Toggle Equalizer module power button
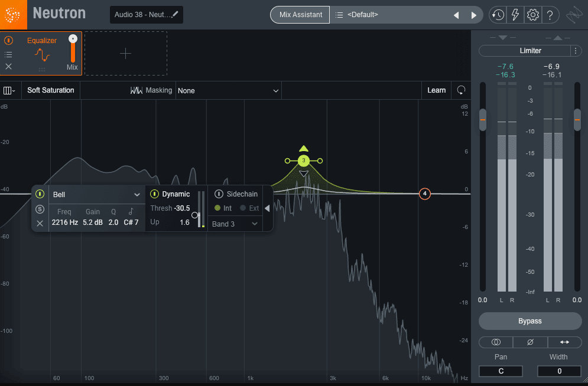The image size is (588, 386). click(x=8, y=41)
